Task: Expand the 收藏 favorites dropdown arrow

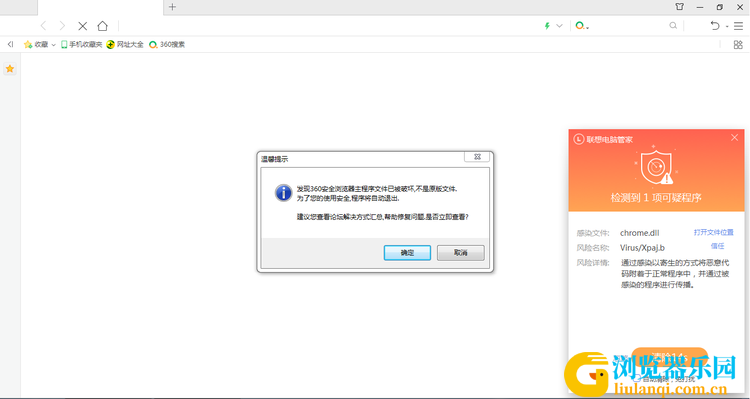Action: coord(54,45)
